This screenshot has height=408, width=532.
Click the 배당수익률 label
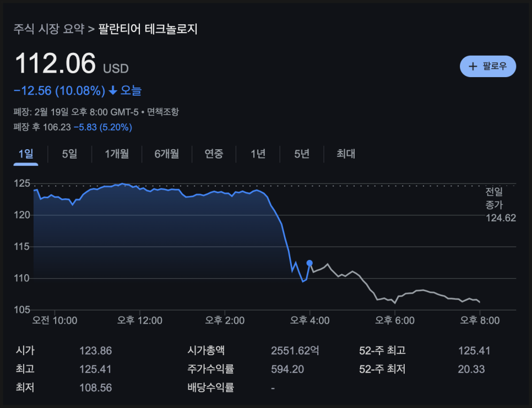click(211, 387)
